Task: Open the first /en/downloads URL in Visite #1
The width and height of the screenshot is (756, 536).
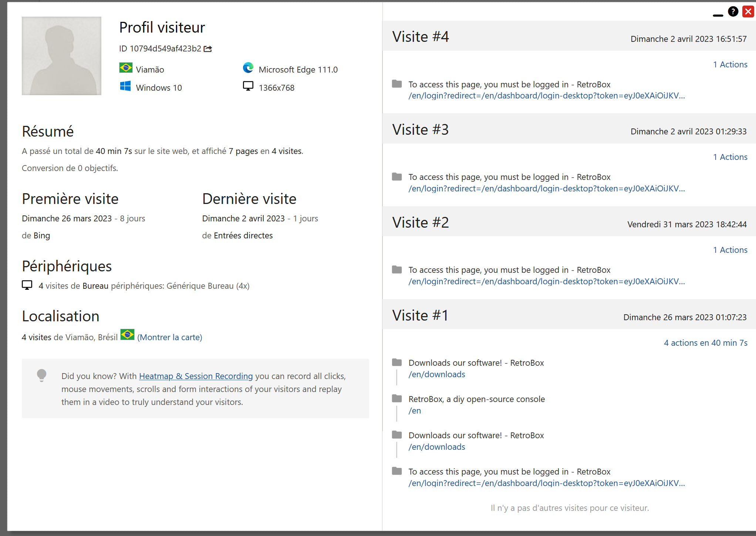Action: (436, 374)
